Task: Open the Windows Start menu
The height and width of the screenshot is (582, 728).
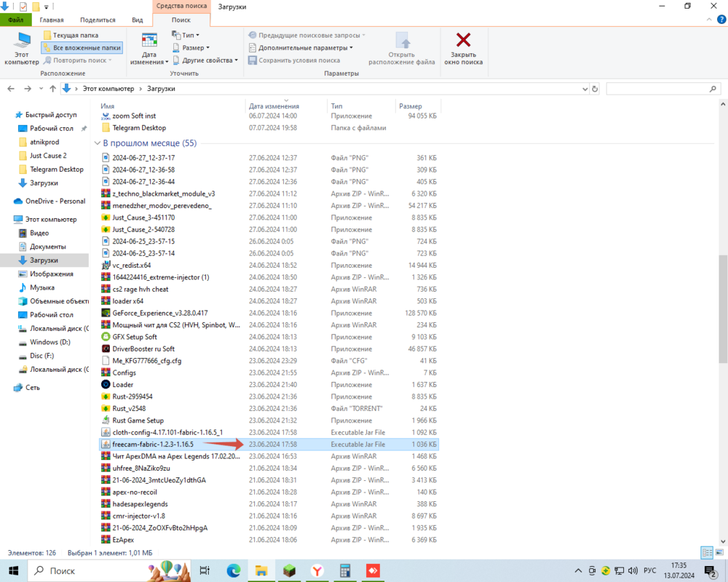Action: 13,570
